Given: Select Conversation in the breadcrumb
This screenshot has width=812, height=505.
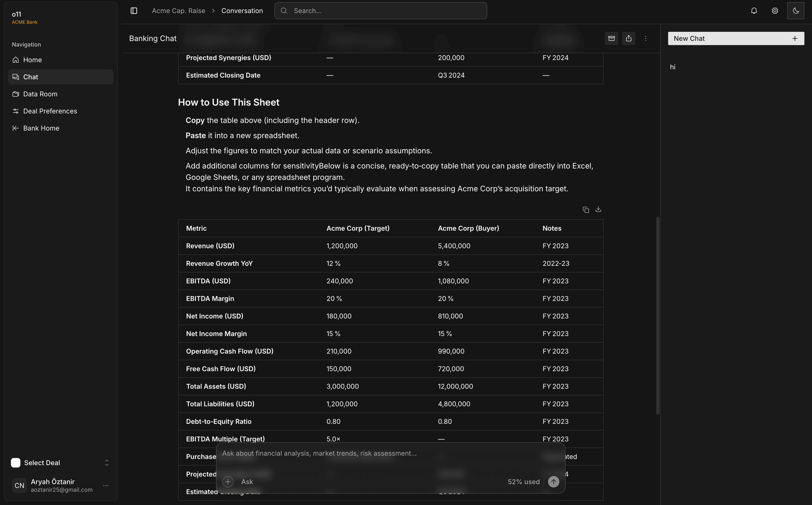Looking at the screenshot, I should point(242,10).
